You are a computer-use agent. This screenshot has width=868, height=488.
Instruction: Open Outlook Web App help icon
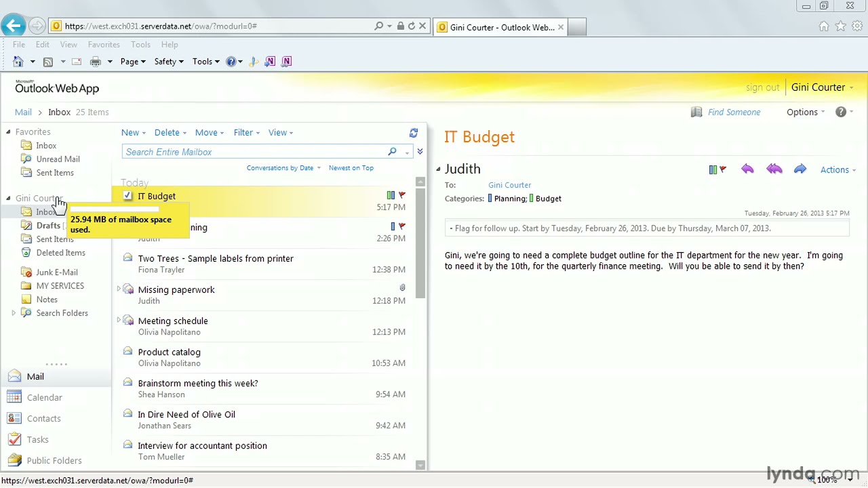coord(841,112)
